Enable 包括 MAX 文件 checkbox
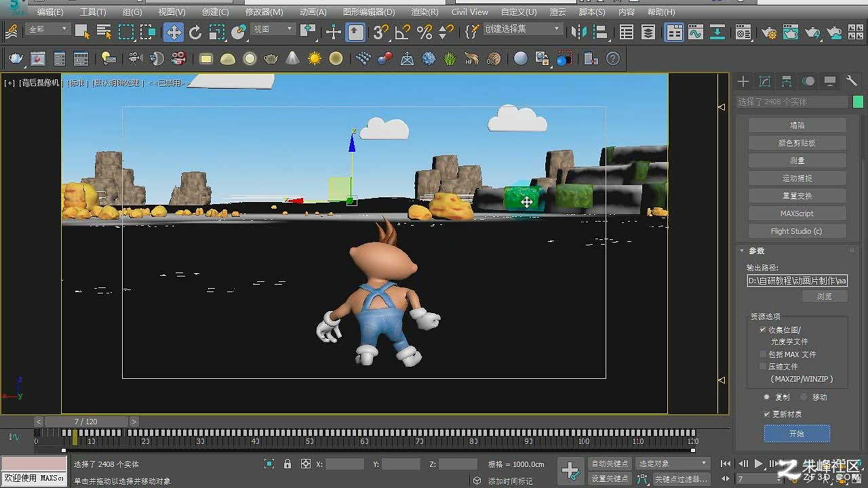Viewport: 868px width, 488px height. pos(763,354)
